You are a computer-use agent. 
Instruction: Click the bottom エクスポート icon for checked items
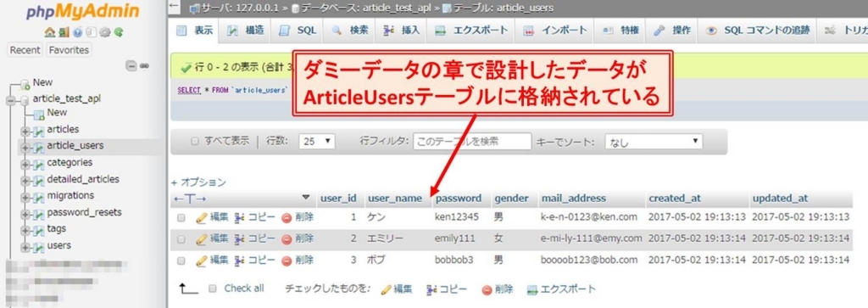532,289
